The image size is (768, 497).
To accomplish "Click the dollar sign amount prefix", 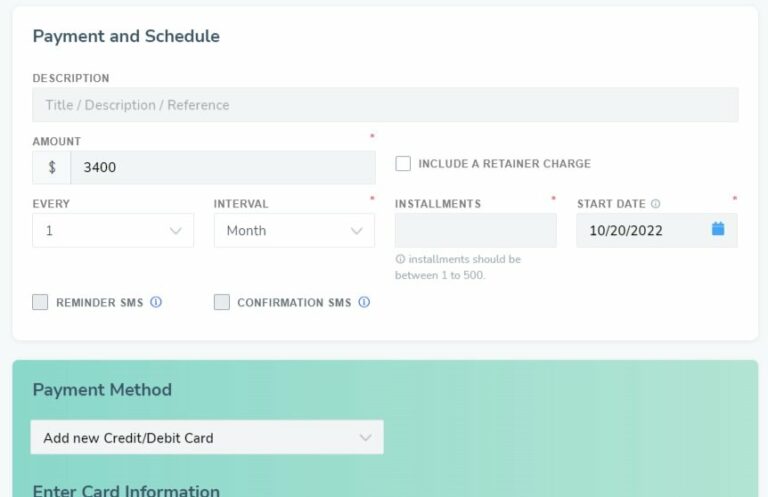I will pyautogui.click(x=52, y=167).
